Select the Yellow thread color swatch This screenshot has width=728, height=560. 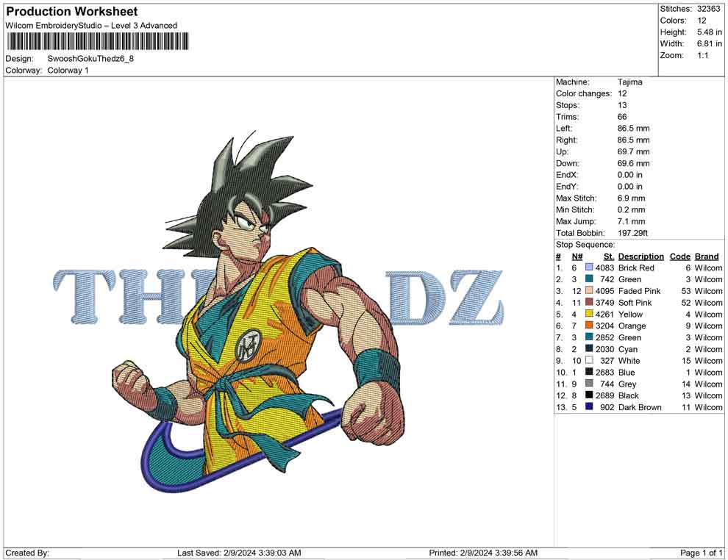click(589, 314)
